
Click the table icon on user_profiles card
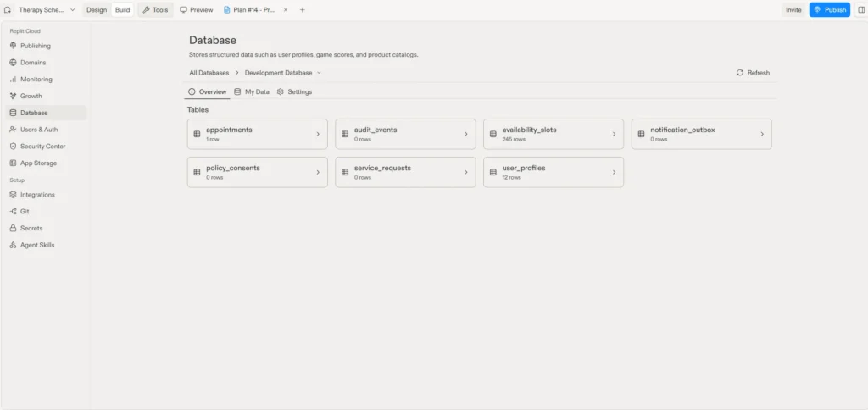pyautogui.click(x=492, y=172)
